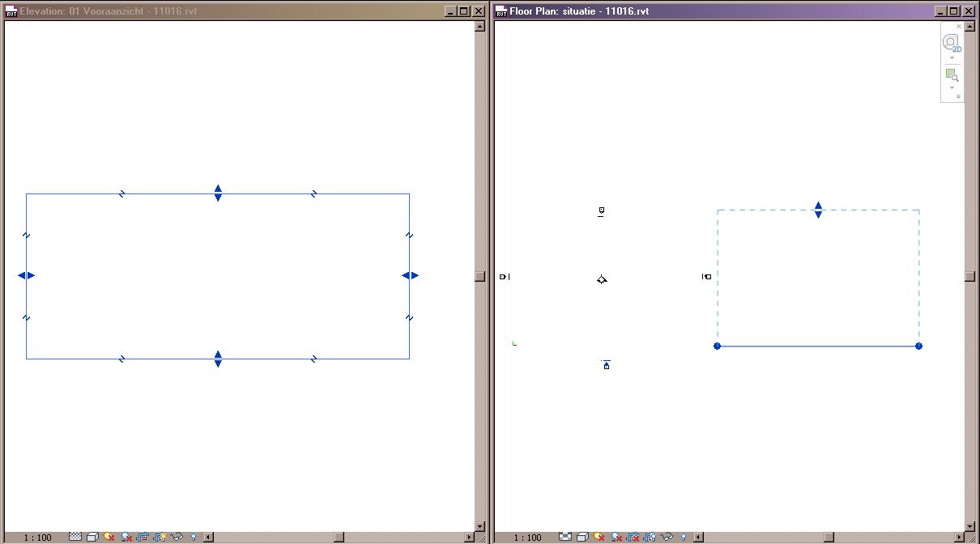Click Visual Style cube icon in Elevation view bar
The image size is (980, 544).
pyautogui.click(x=92, y=537)
